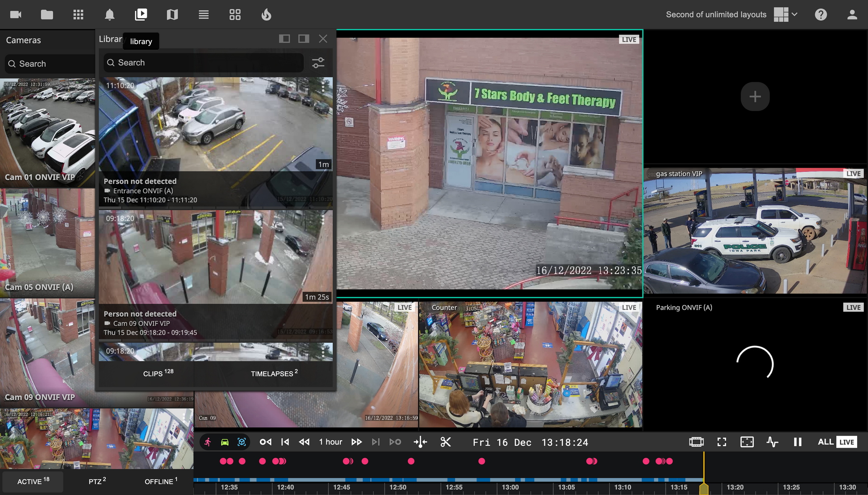
Task: Toggle ALL cameras sync
Action: [x=825, y=442]
